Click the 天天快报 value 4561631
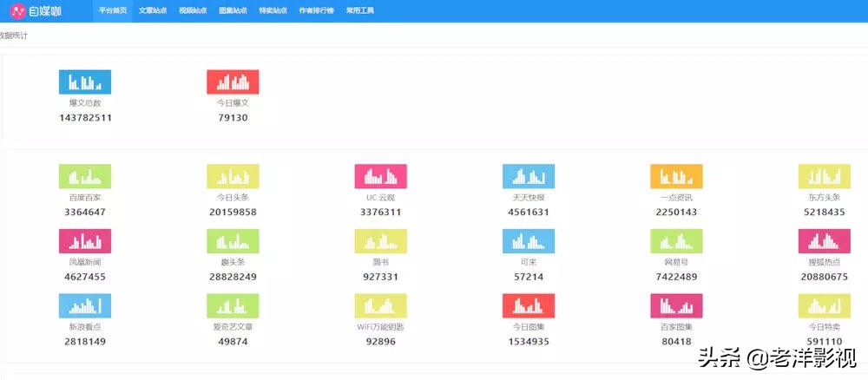This screenshot has height=380, width=868. 529,212
